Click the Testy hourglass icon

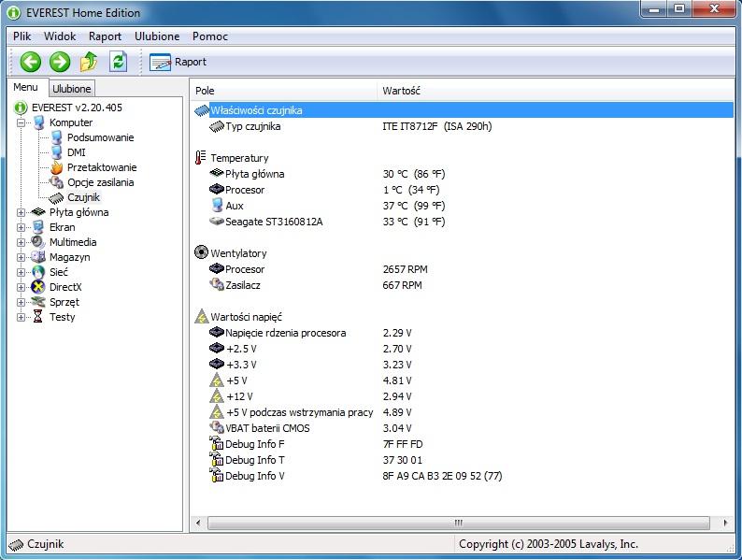[x=38, y=317]
